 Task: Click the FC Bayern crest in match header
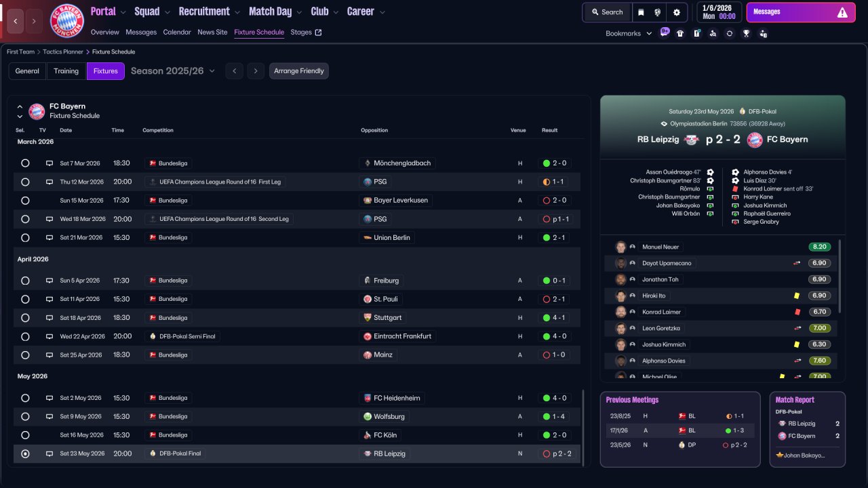pyautogui.click(x=754, y=140)
